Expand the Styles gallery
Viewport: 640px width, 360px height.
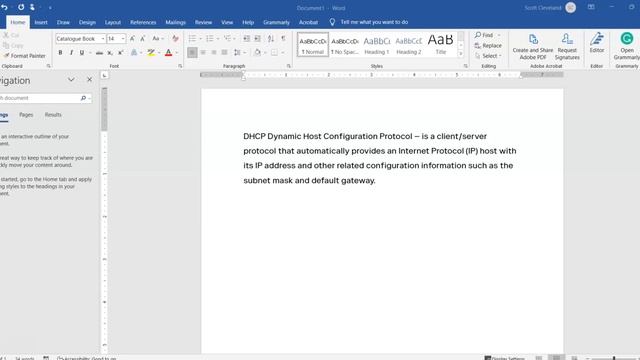tap(461, 54)
